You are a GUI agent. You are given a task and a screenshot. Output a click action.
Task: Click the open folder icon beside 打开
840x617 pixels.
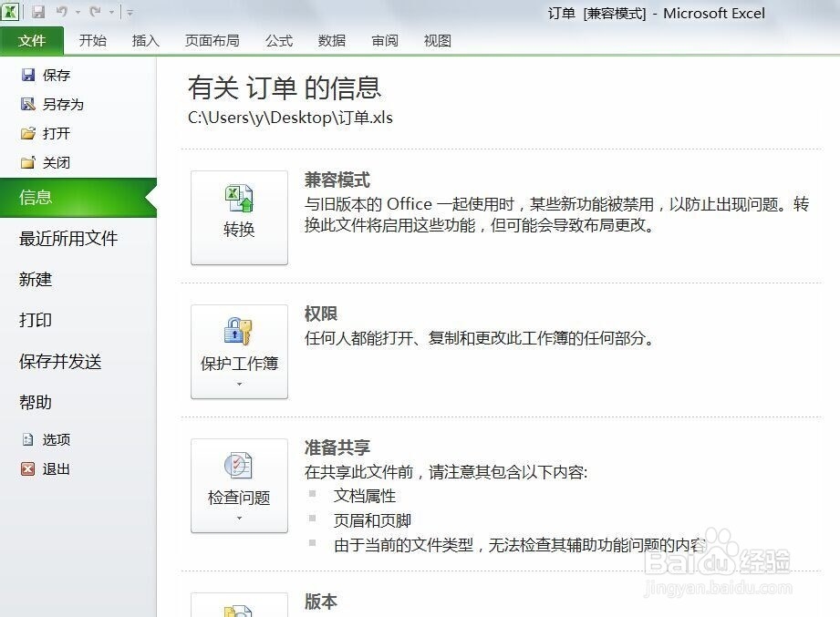coord(28,133)
